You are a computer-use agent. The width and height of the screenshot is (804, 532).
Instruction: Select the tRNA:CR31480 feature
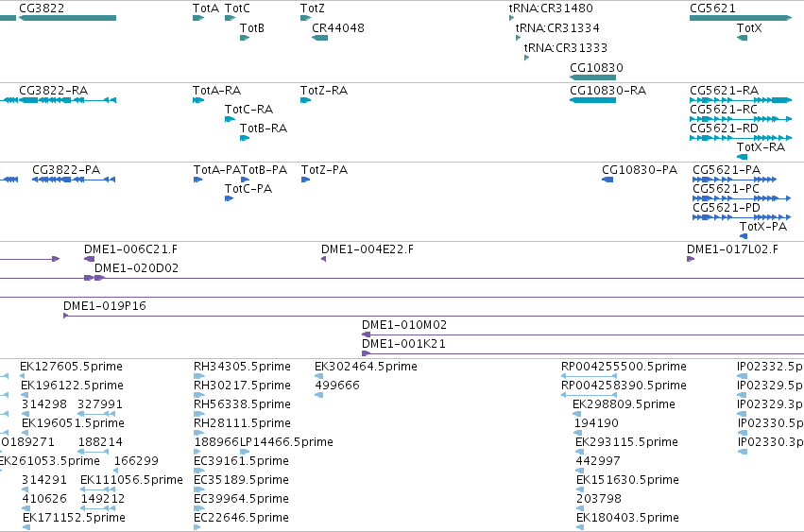coord(511,18)
